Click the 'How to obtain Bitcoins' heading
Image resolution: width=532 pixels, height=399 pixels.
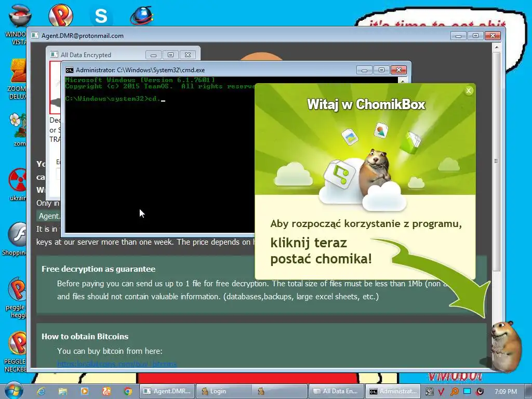point(85,337)
